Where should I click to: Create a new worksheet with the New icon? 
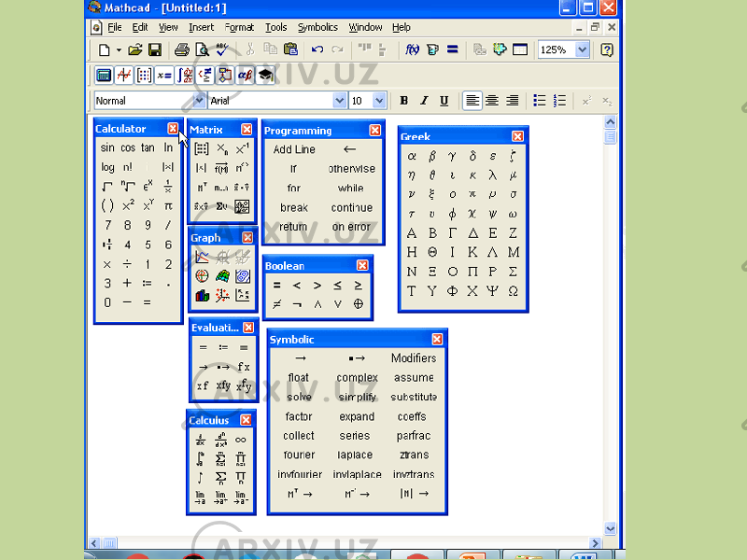(x=104, y=49)
